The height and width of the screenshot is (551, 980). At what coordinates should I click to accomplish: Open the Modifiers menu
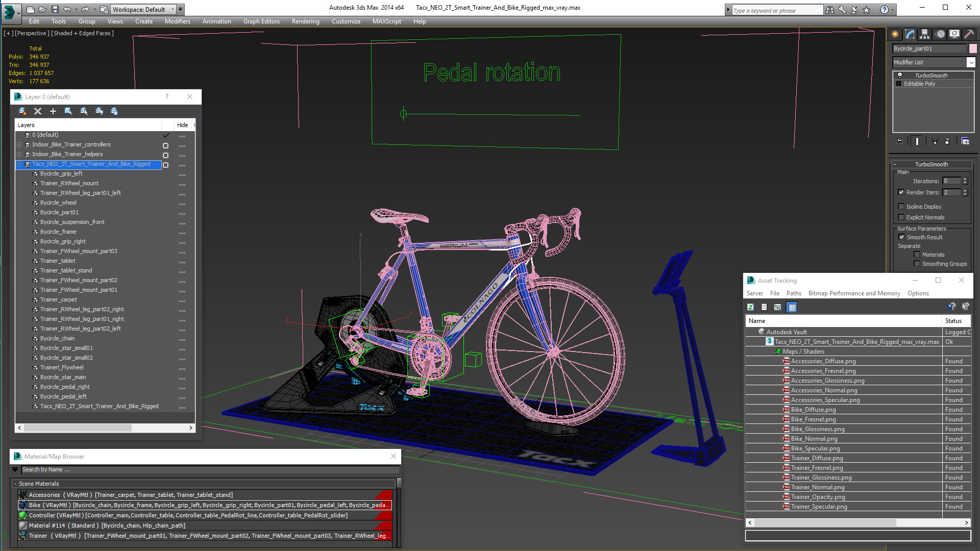pyautogui.click(x=177, y=21)
